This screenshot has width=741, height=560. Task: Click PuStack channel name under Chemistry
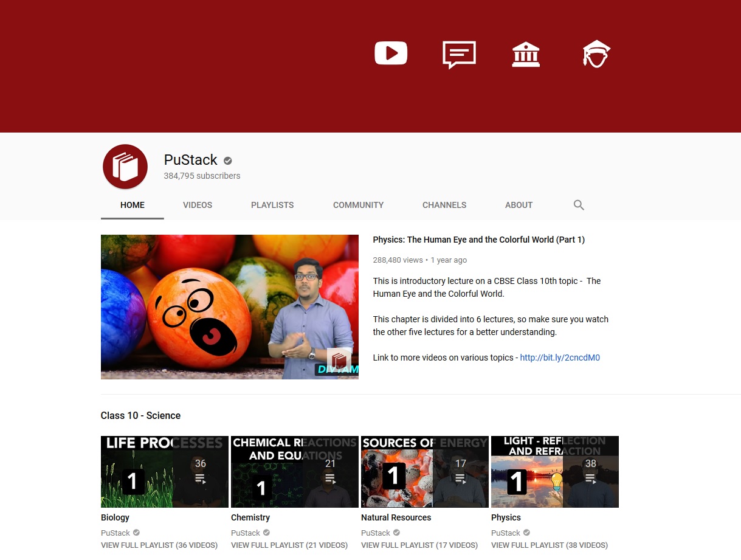pyautogui.click(x=246, y=533)
